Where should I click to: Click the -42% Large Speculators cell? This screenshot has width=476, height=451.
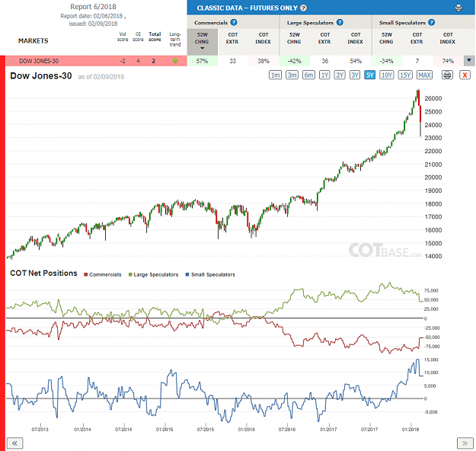tap(295, 61)
